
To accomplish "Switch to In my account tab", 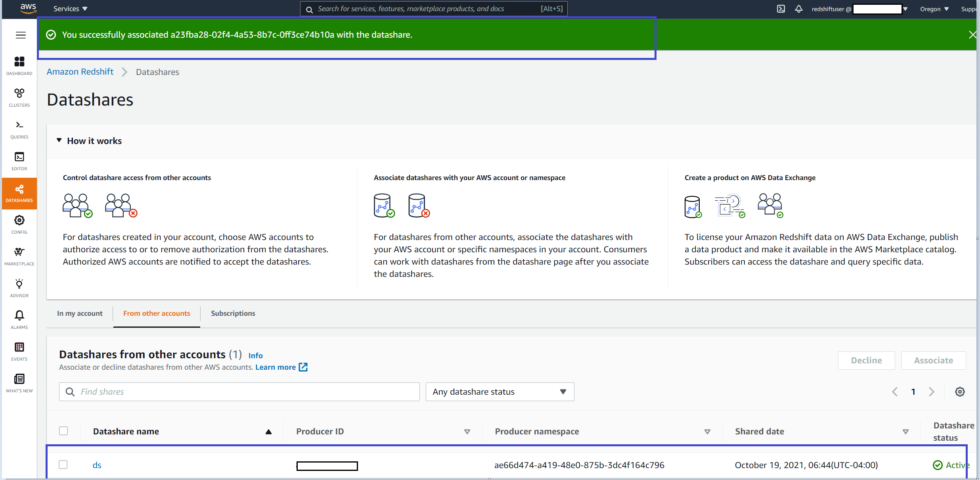I will 80,313.
